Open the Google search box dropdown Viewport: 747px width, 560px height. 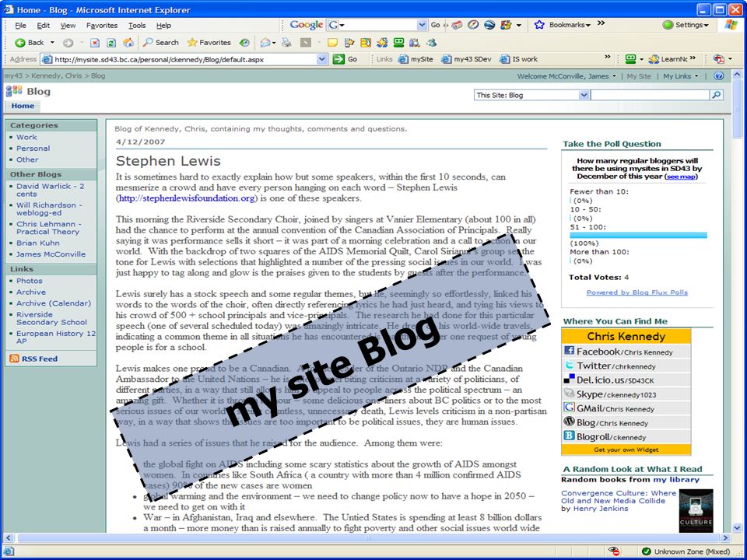point(422,25)
